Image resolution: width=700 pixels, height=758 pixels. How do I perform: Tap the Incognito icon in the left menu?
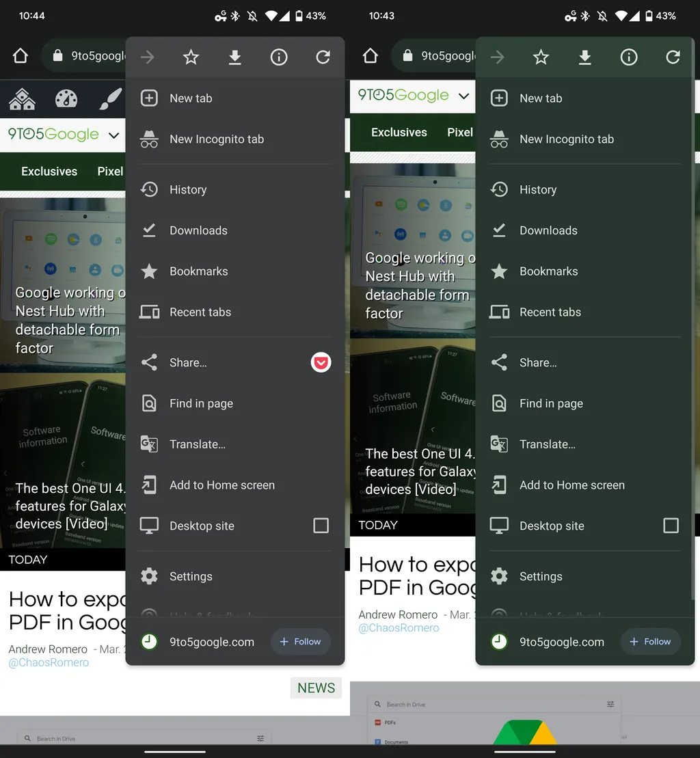(x=149, y=139)
